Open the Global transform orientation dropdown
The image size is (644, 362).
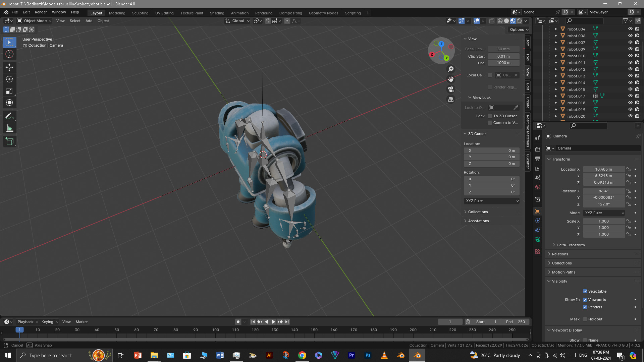237,21
